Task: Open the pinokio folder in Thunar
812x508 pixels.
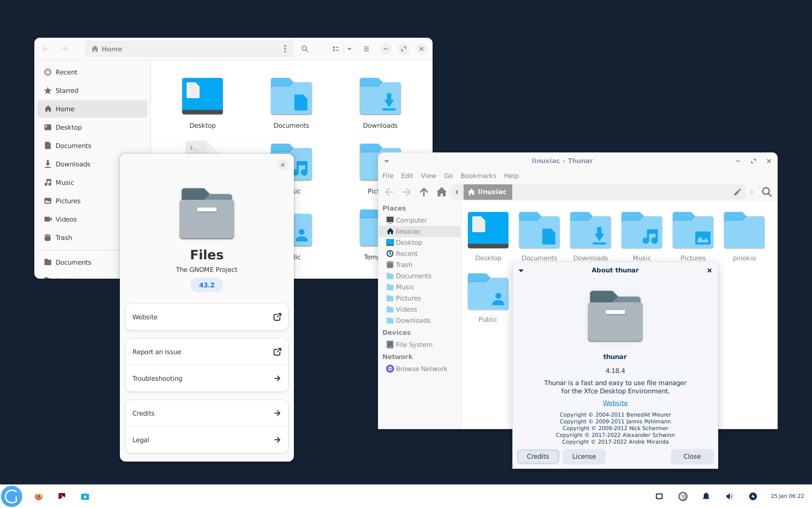Action: (x=744, y=231)
